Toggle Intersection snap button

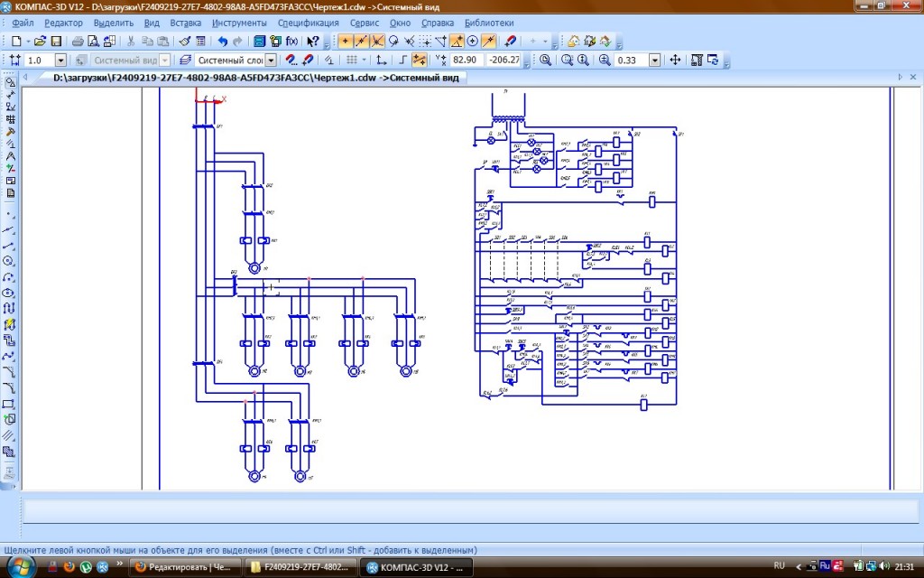(377, 42)
